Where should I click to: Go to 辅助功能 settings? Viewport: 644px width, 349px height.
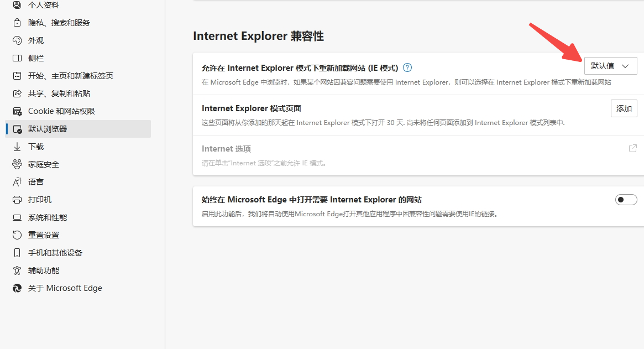[x=78, y=270]
